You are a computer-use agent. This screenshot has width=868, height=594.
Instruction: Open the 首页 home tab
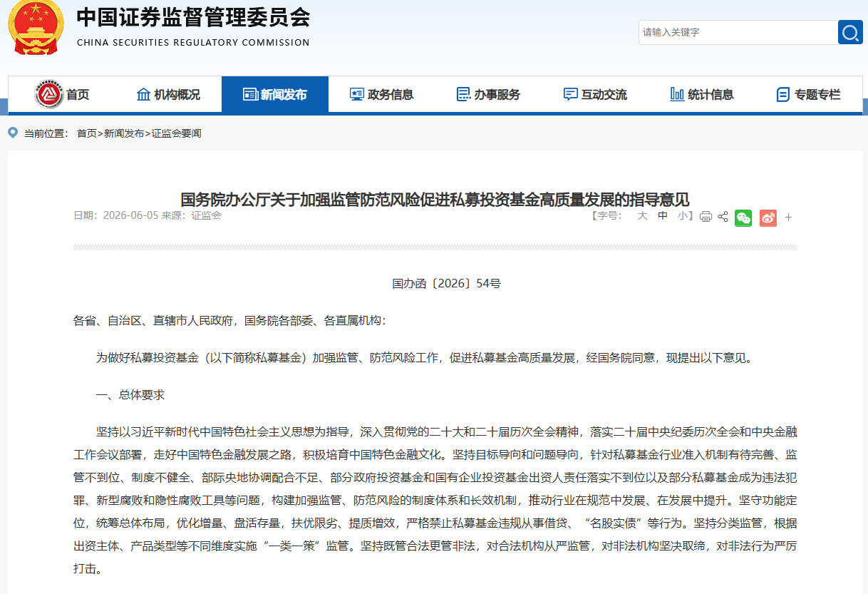pyautogui.click(x=61, y=94)
